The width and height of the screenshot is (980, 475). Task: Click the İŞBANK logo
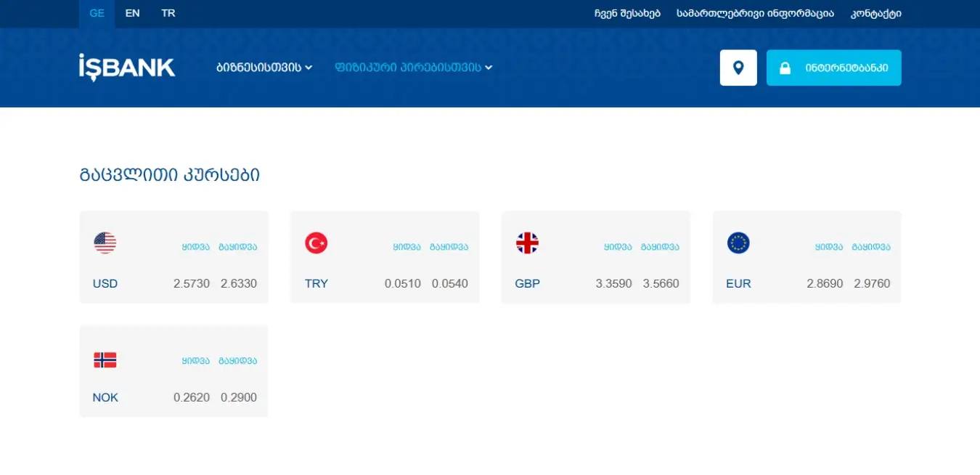127,68
